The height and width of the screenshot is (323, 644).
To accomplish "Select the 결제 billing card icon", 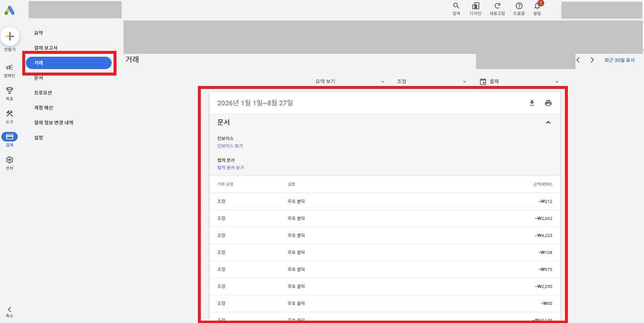I will click(x=9, y=137).
